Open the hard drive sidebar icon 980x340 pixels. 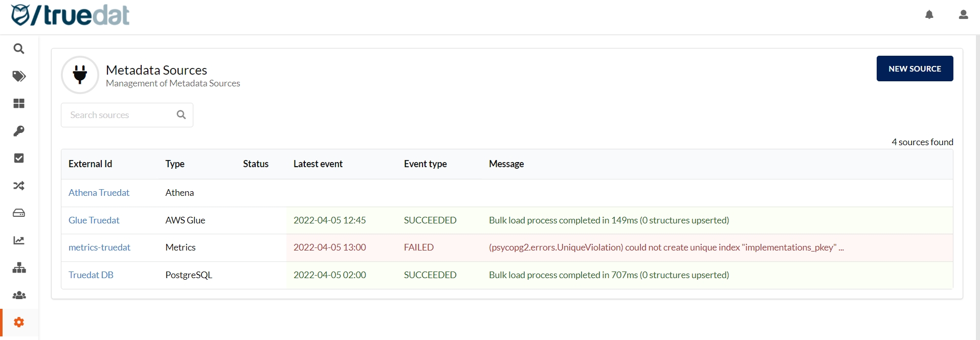pos(19,213)
